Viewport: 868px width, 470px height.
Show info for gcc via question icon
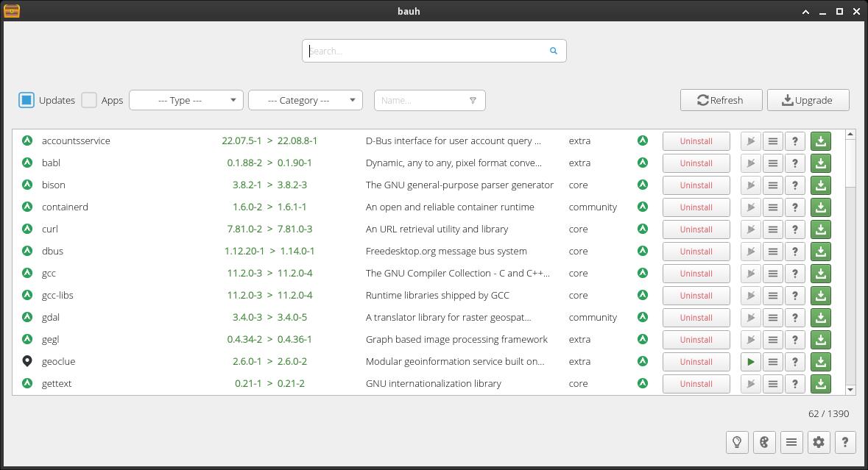coord(795,274)
